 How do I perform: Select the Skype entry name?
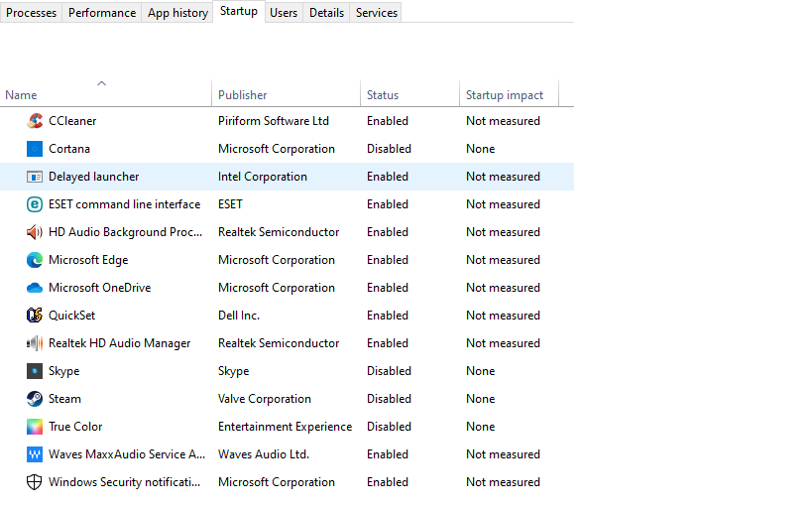[x=64, y=371]
